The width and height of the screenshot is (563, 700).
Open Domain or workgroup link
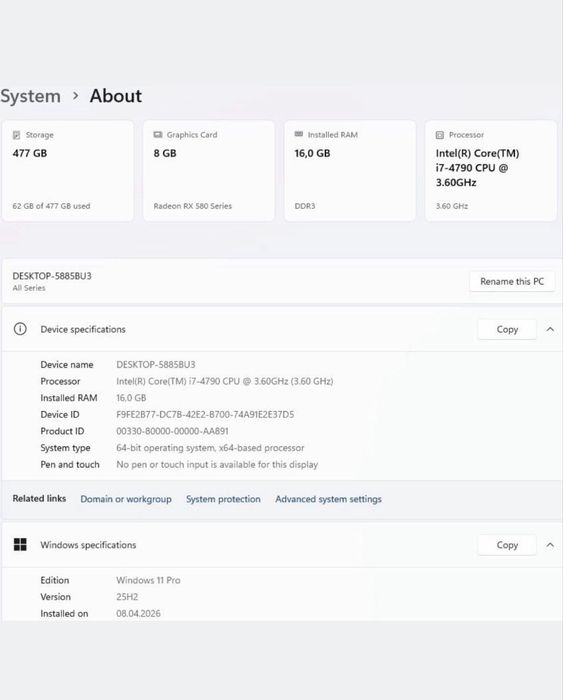(x=126, y=499)
